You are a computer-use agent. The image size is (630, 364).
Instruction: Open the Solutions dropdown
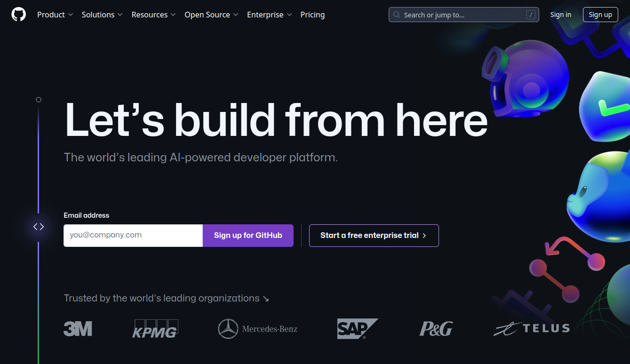click(102, 15)
